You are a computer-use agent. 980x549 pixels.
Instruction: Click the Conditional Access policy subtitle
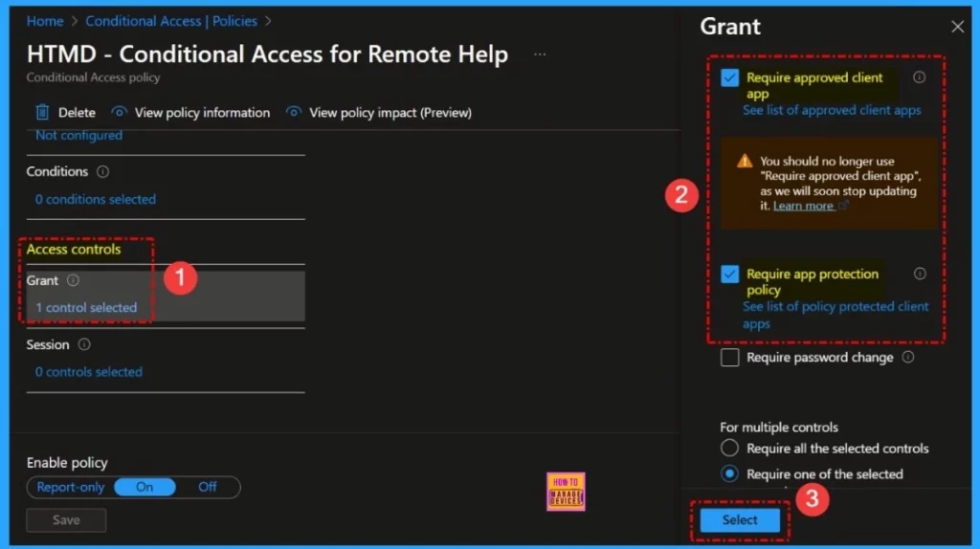pyautogui.click(x=93, y=77)
